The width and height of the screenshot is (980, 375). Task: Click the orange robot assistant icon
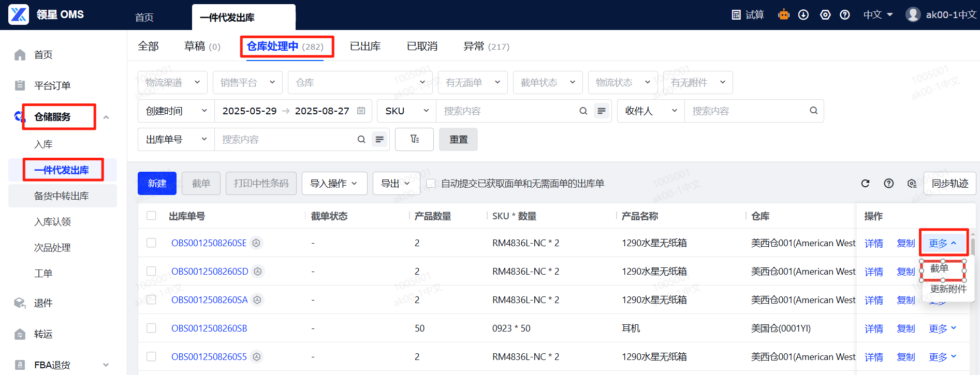click(784, 14)
